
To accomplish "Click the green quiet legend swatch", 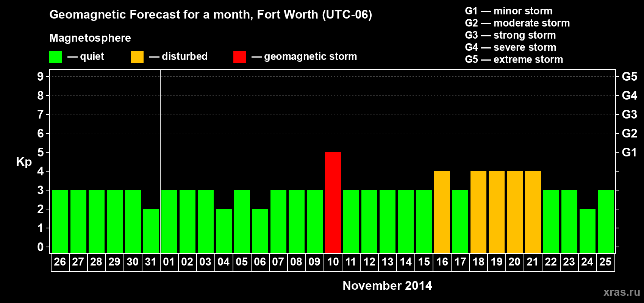I will (x=55, y=57).
